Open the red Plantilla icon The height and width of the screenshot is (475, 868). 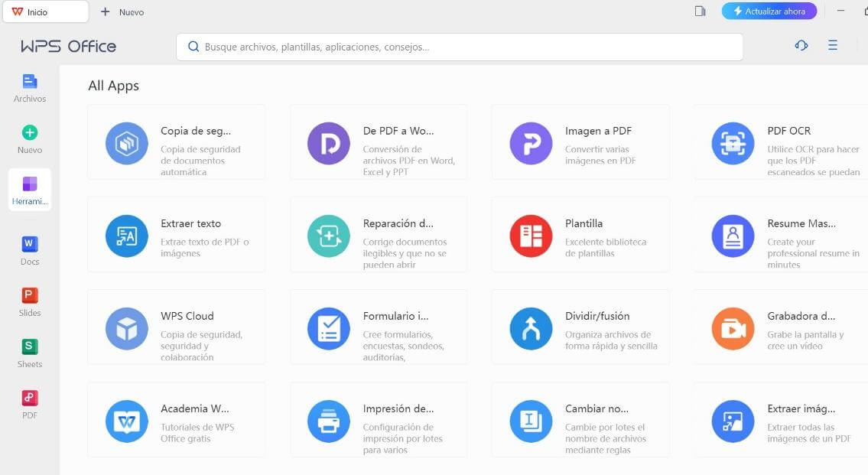click(531, 236)
